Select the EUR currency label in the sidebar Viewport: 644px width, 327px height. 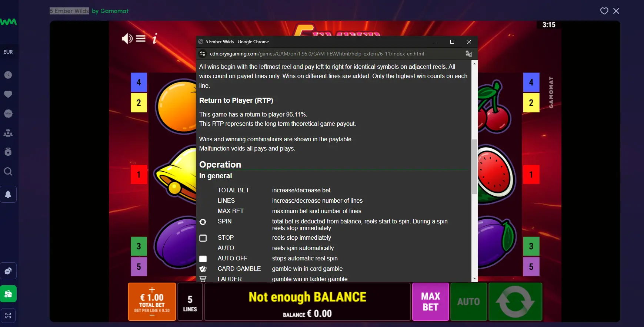(x=8, y=52)
